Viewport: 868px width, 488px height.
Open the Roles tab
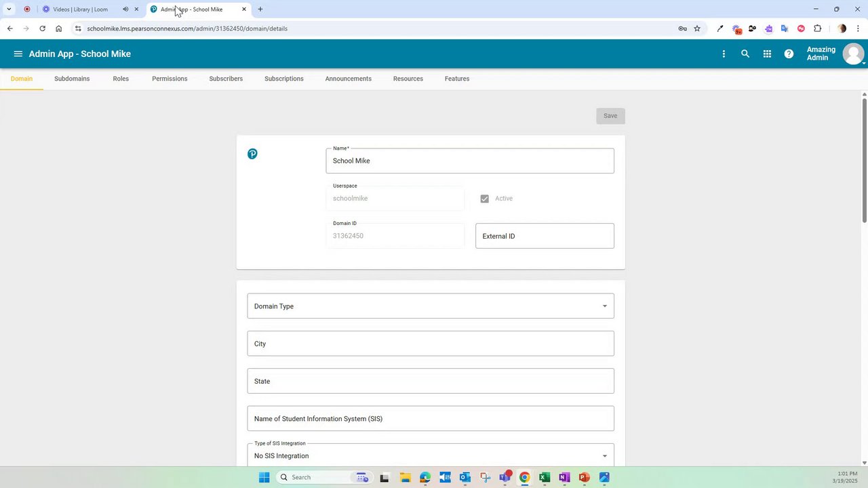(x=121, y=79)
